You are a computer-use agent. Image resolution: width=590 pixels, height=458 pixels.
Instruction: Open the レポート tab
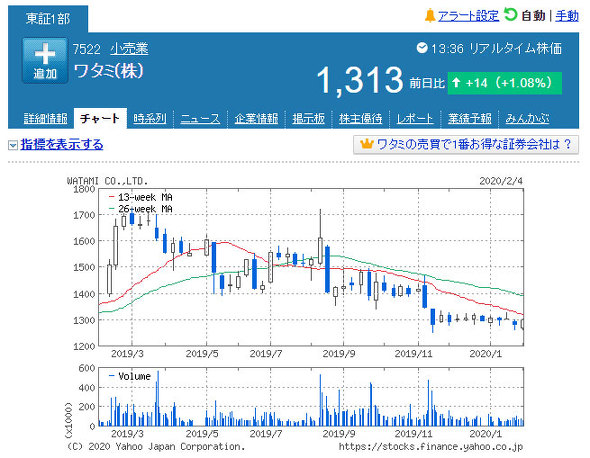pyautogui.click(x=415, y=119)
